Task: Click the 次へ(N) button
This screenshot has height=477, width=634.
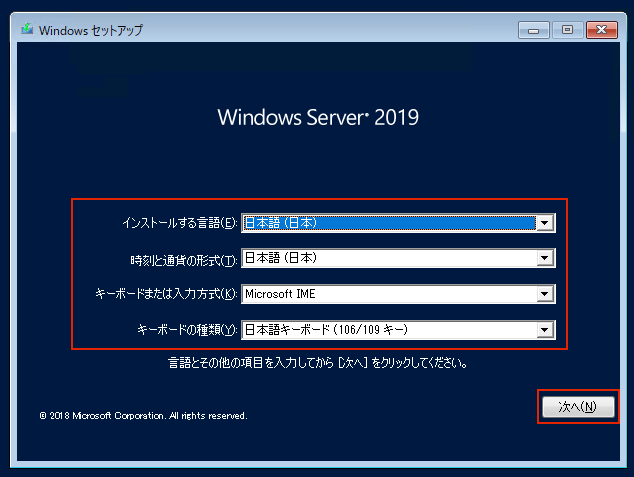Action: coord(578,407)
